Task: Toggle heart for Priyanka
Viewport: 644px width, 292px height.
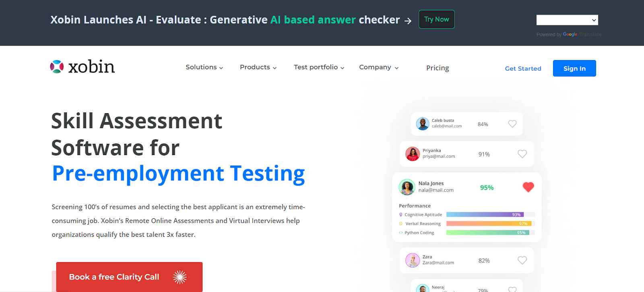Action: click(522, 154)
